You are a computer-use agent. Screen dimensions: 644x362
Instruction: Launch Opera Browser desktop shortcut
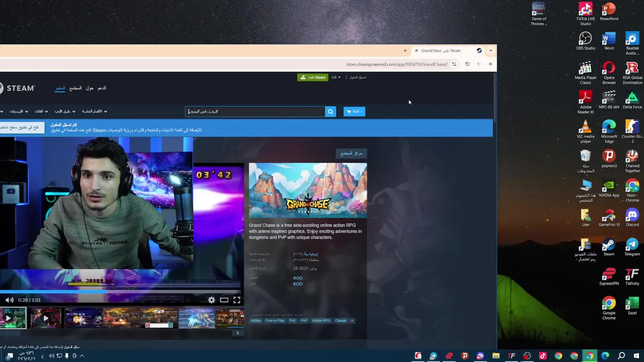[609, 73]
